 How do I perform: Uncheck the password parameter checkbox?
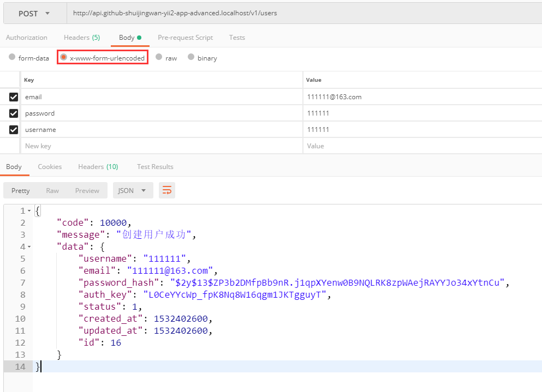pyautogui.click(x=14, y=113)
